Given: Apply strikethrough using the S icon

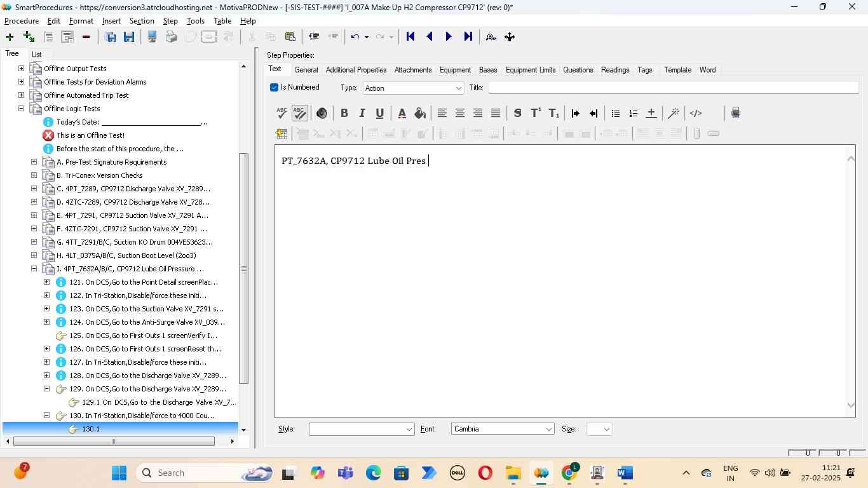Looking at the screenshot, I should [517, 113].
